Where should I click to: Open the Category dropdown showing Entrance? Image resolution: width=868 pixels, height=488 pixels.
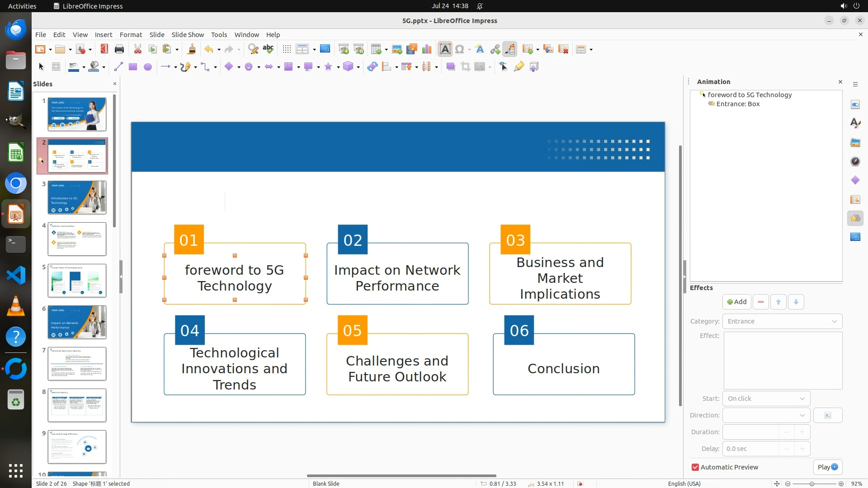[782, 321]
